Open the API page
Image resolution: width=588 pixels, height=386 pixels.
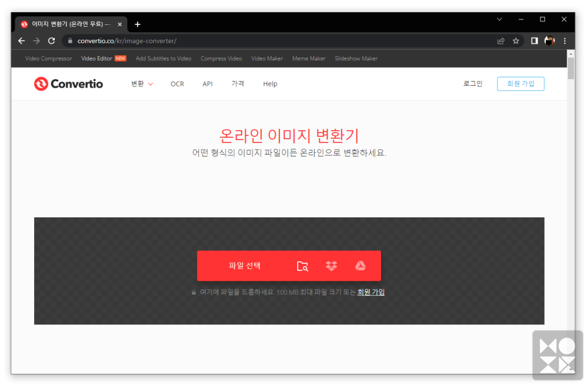[208, 84]
